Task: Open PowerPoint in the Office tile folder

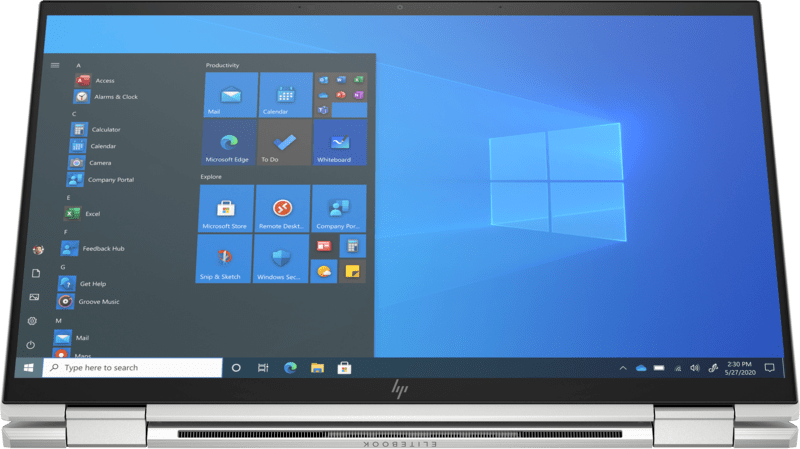Action: click(x=341, y=95)
